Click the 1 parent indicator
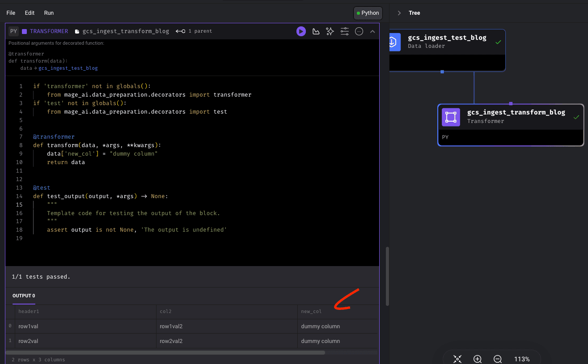This screenshot has width=588, height=364. click(x=200, y=31)
